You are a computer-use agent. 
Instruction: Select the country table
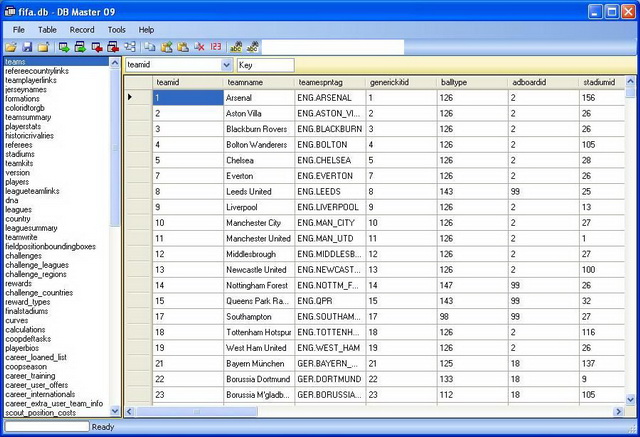tap(18, 219)
